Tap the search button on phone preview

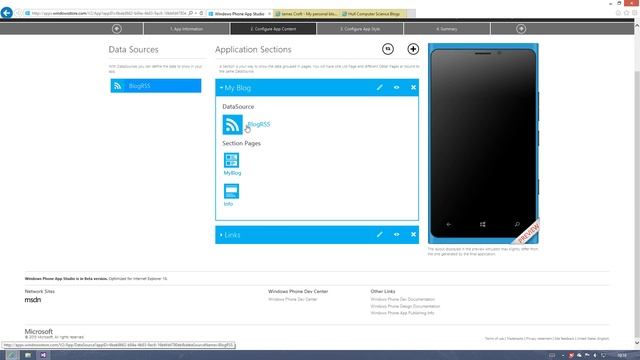point(517,224)
